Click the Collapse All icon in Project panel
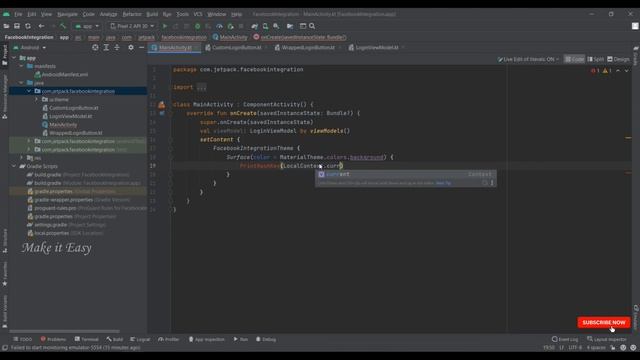 point(117,48)
